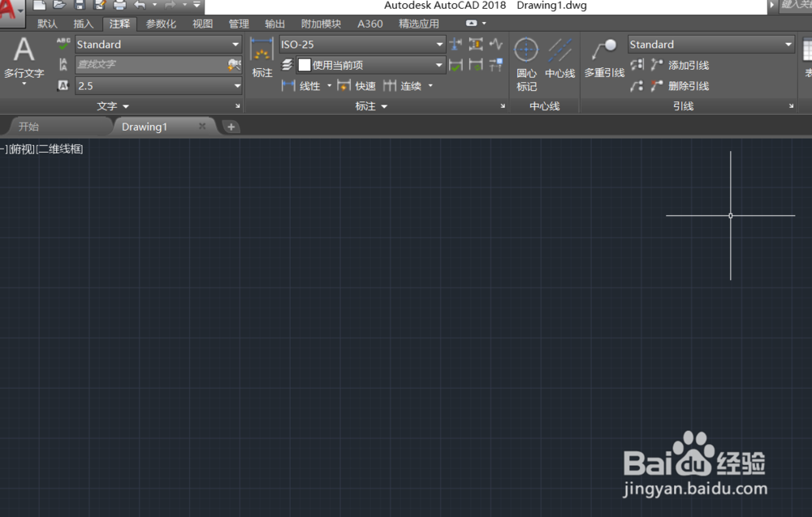Select the 多行文字 multiline text tool
Screen dimensions: 812x517
(x=24, y=59)
